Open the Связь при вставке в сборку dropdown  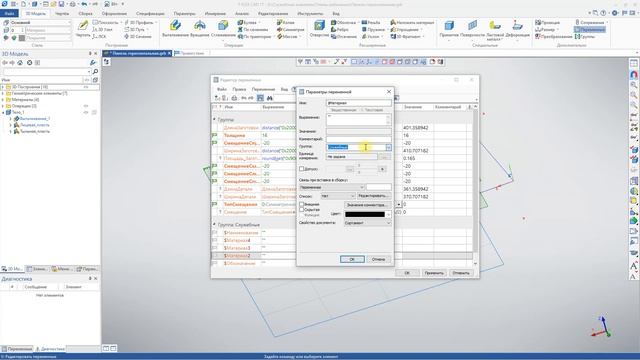point(332,187)
